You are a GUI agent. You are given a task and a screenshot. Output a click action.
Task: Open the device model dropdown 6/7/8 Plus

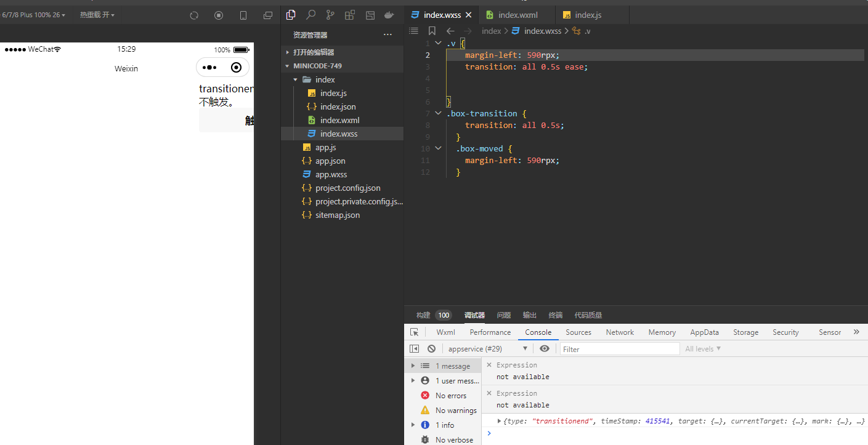pyautogui.click(x=34, y=15)
